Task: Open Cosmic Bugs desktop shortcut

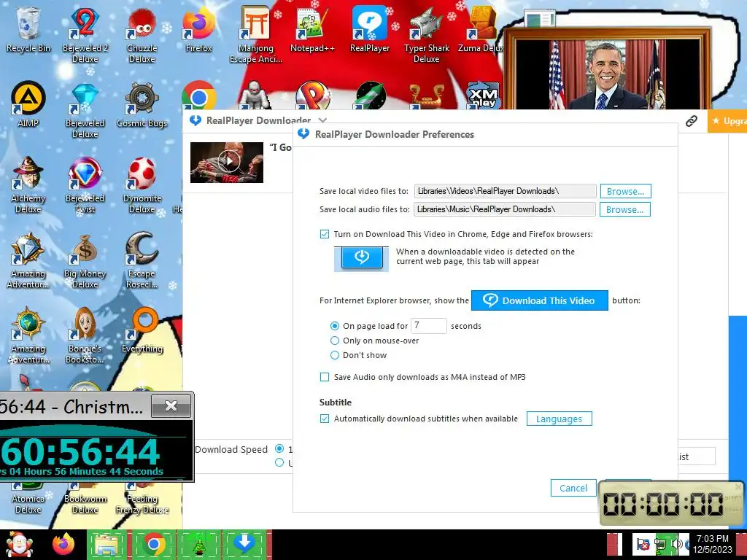Action: (142, 104)
